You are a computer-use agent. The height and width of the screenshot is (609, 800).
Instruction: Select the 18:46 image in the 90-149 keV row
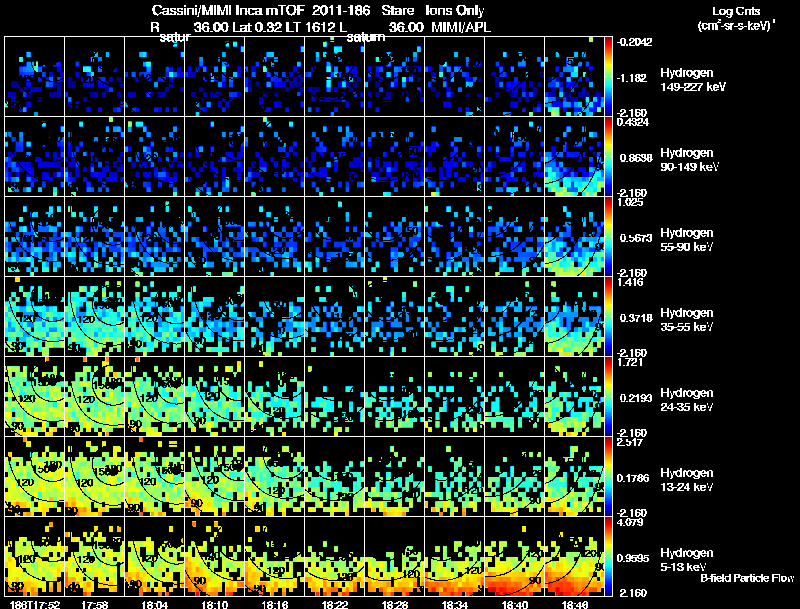(x=575, y=156)
